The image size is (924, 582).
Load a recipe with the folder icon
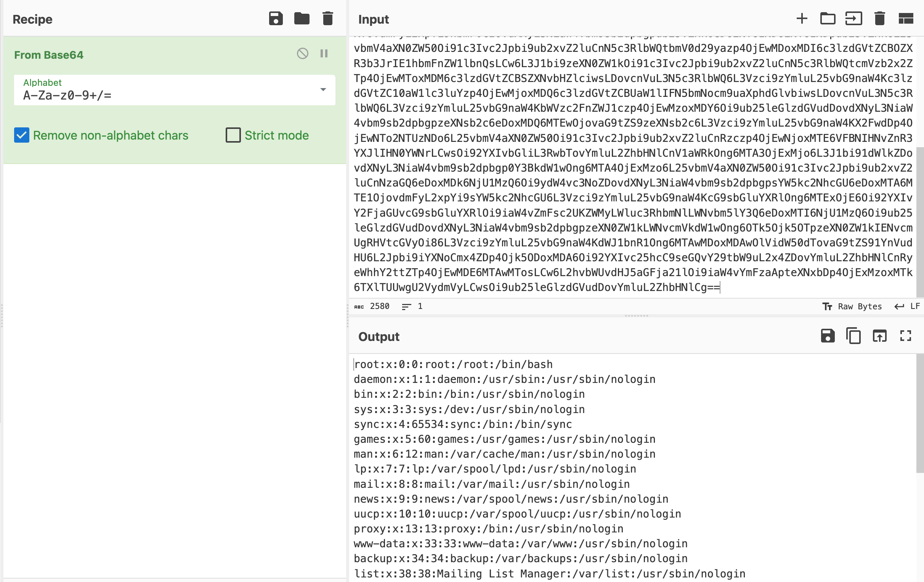point(302,18)
